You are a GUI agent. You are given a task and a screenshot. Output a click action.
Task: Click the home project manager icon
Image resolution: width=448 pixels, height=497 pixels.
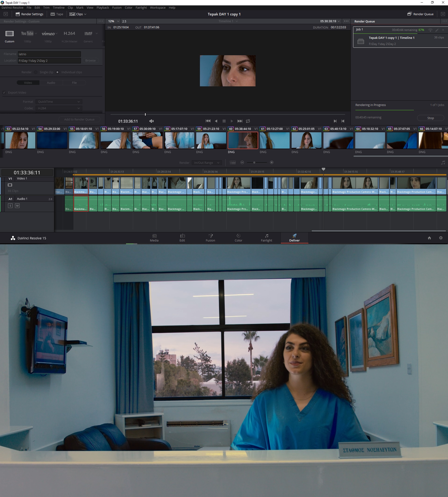[x=429, y=238]
